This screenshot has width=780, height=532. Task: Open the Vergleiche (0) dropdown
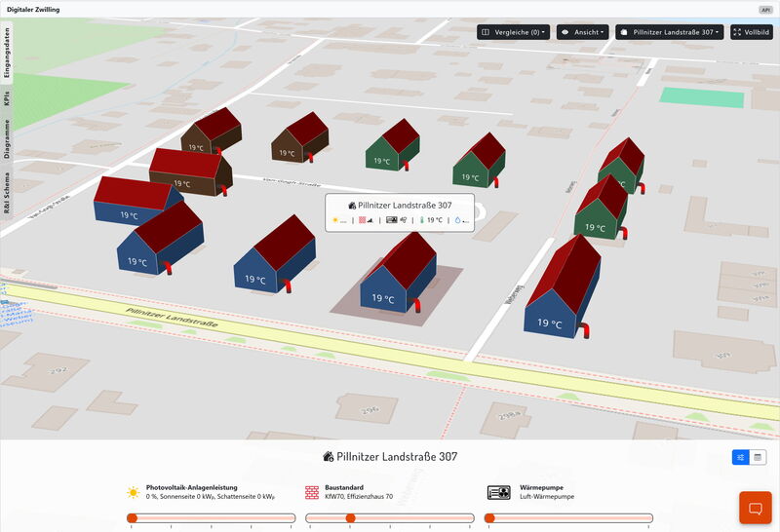pos(513,32)
